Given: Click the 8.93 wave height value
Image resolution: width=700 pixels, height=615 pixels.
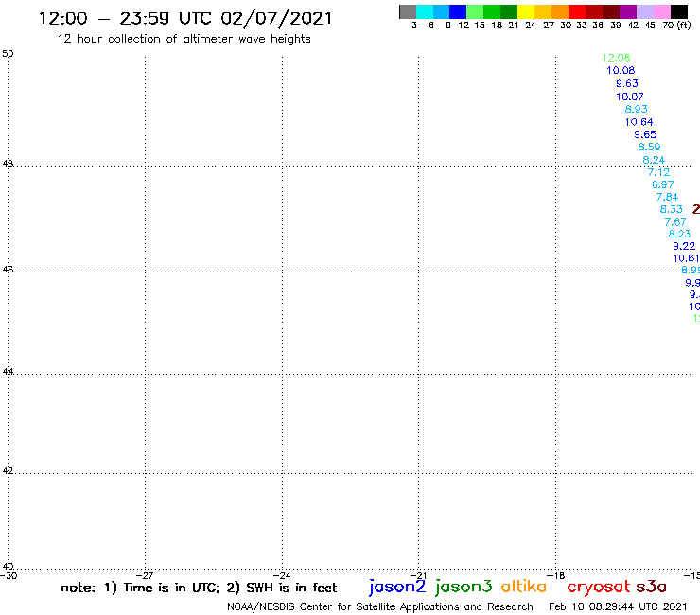Looking at the screenshot, I should [637, 109].
